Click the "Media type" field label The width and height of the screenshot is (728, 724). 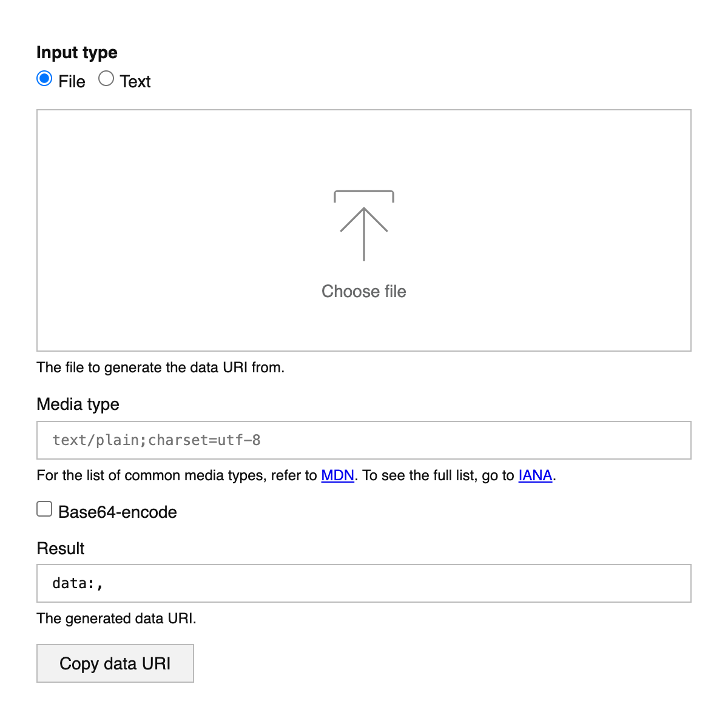(x=78, y=404)
